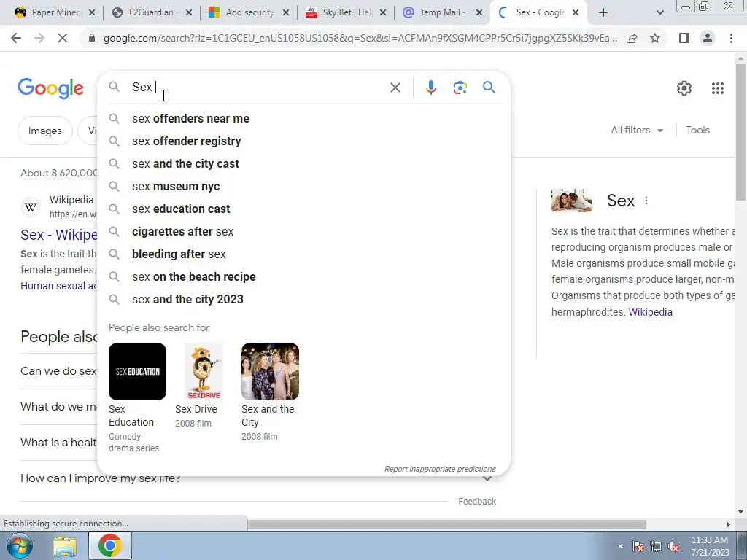Open Google quick settings gear

[x=684, y=88]
